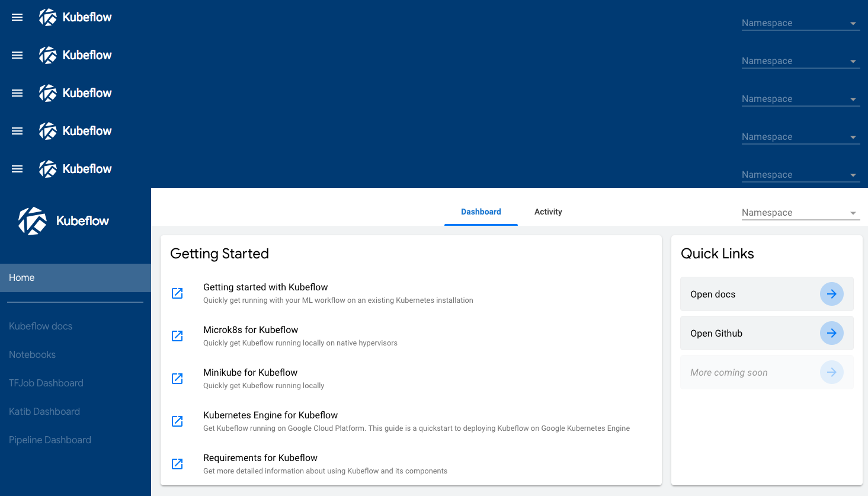The image size is (868, 496).
Task: Open the hamburger navigation menu
Action: coord(17,17)
